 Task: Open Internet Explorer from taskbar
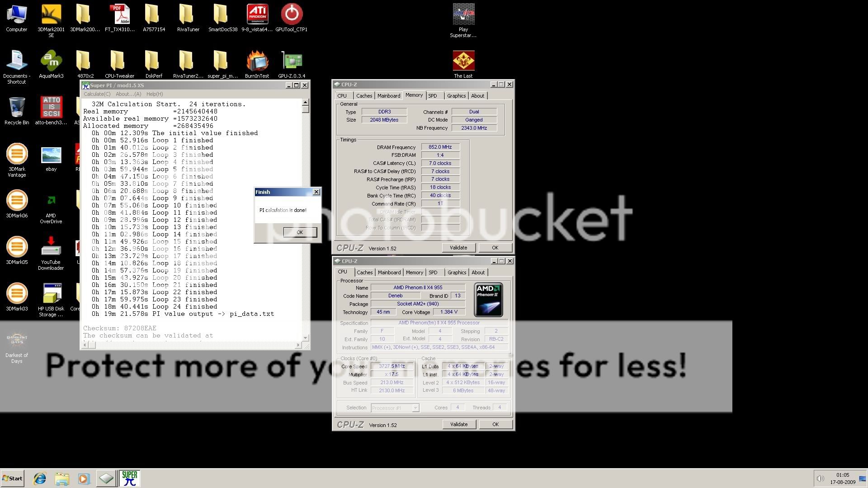point(40,479)
